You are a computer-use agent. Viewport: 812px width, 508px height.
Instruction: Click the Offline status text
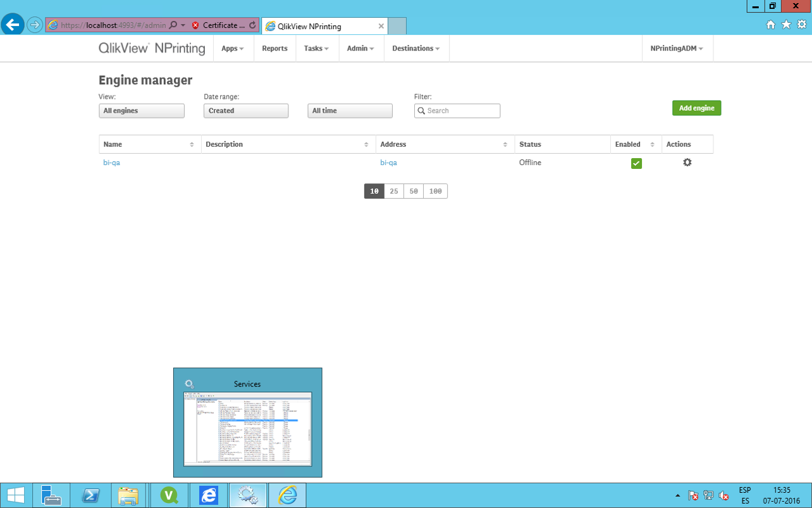(x=530, y=163)
